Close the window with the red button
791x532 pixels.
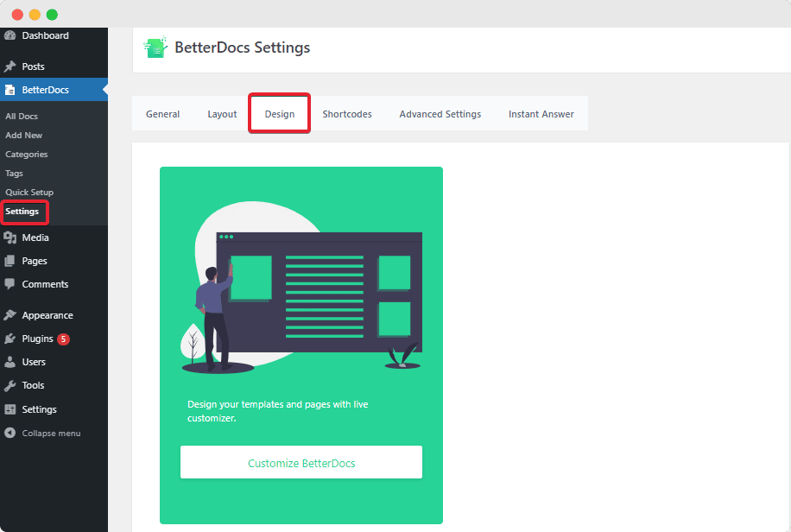tap(17, 15)
